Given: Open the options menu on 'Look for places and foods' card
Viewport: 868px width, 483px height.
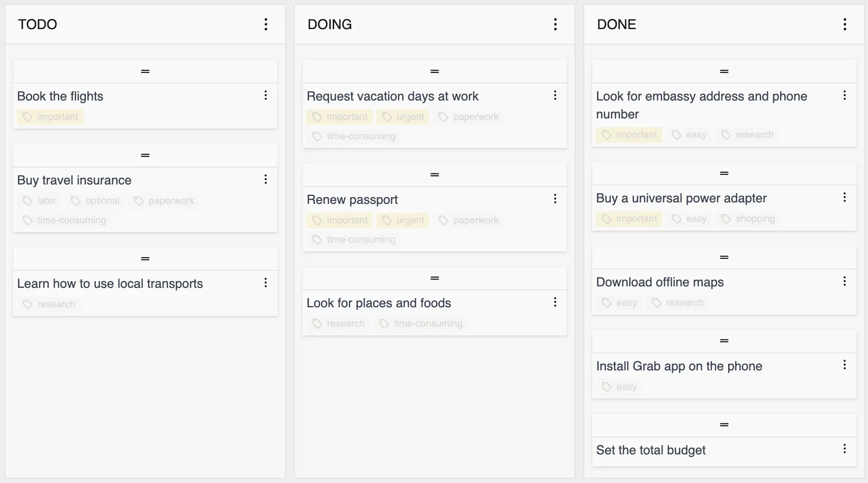Looking at the screenshot, I should [555, 302].
